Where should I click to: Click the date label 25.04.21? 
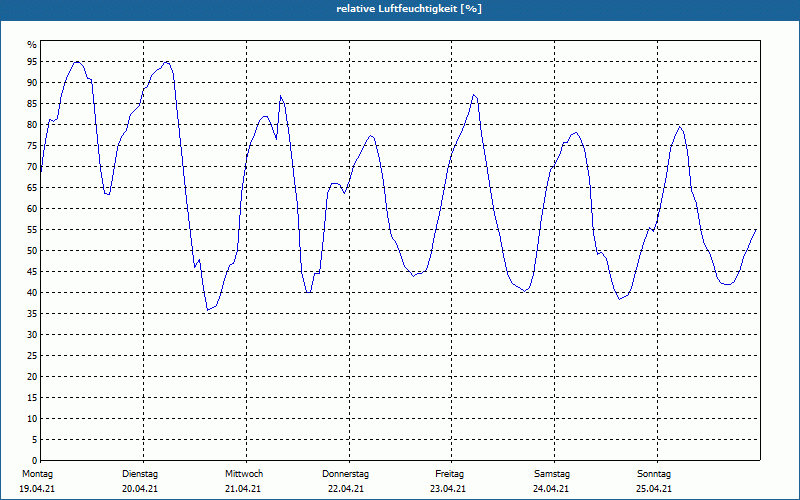(x=654, y=489)
